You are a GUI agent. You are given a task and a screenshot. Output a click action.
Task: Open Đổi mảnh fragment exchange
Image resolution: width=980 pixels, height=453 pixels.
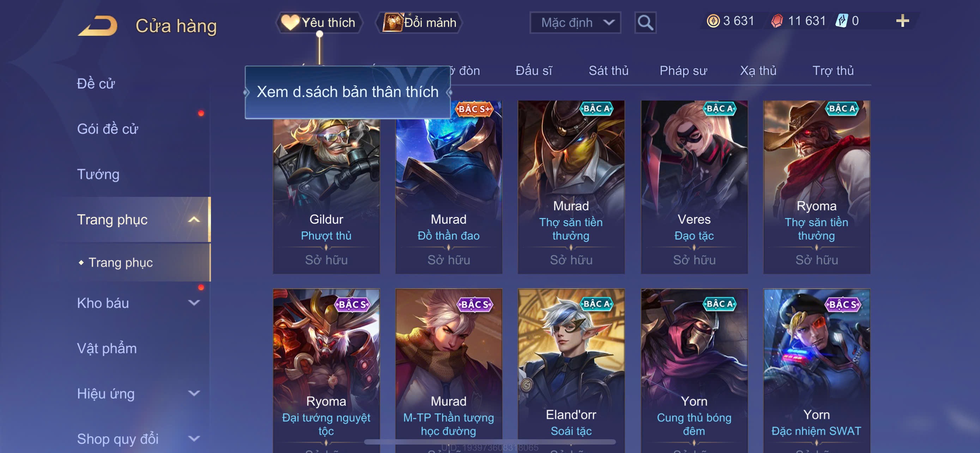pyautogui.click(x=419, y=23)
